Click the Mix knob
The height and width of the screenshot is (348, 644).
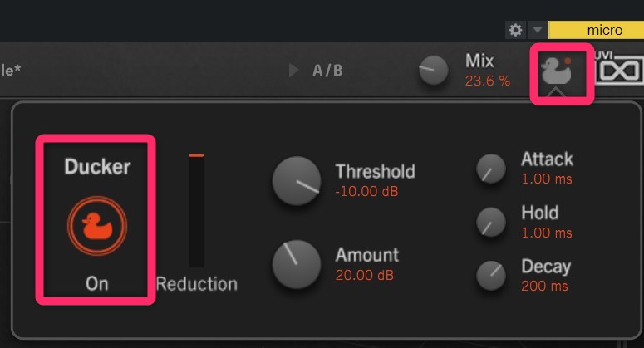pyautogui.click(x=433, y=71)
